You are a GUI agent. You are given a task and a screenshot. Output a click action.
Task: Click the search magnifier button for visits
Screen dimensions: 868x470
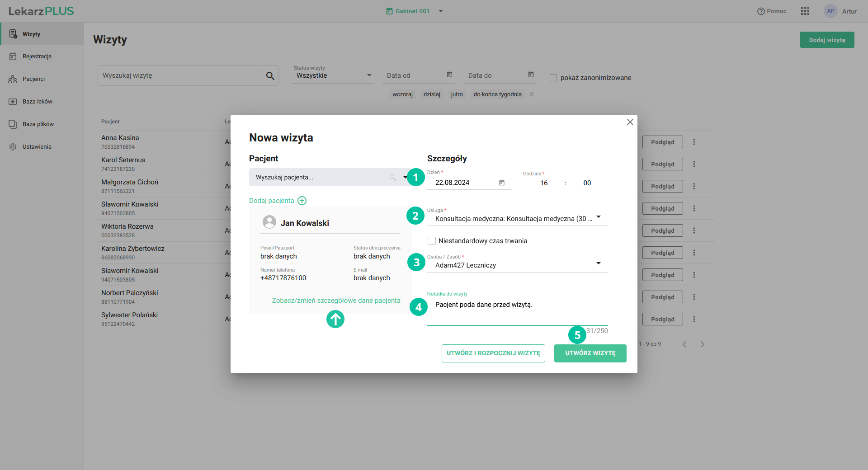click(x=270, y=76)
